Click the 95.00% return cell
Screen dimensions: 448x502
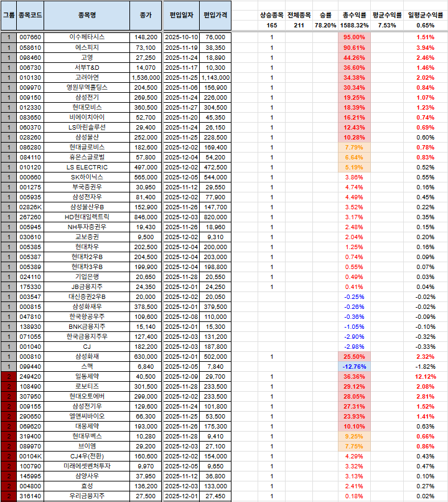point(354,37)
